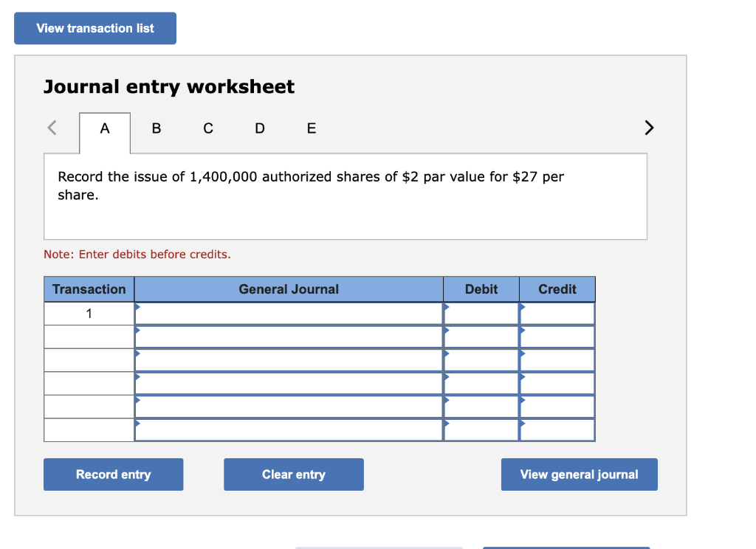
Task: Select the Credit cell in the row for transaction 1
Action: 557,314
